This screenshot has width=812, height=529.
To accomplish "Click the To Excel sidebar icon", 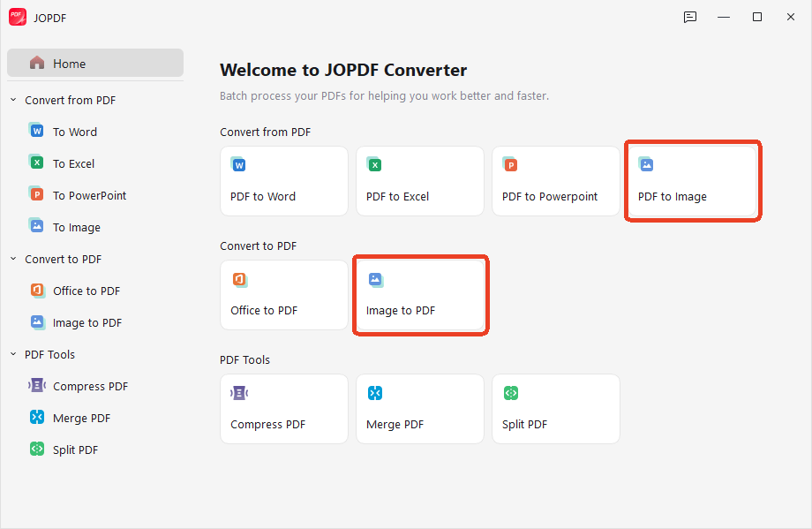I will point(36,162).
